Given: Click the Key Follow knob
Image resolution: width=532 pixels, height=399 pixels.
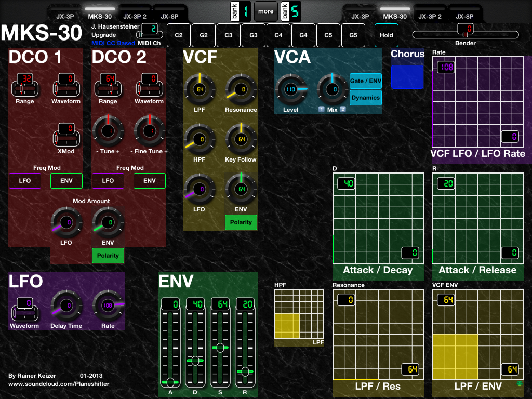Looking at the screenshot, I should (241, 139).
